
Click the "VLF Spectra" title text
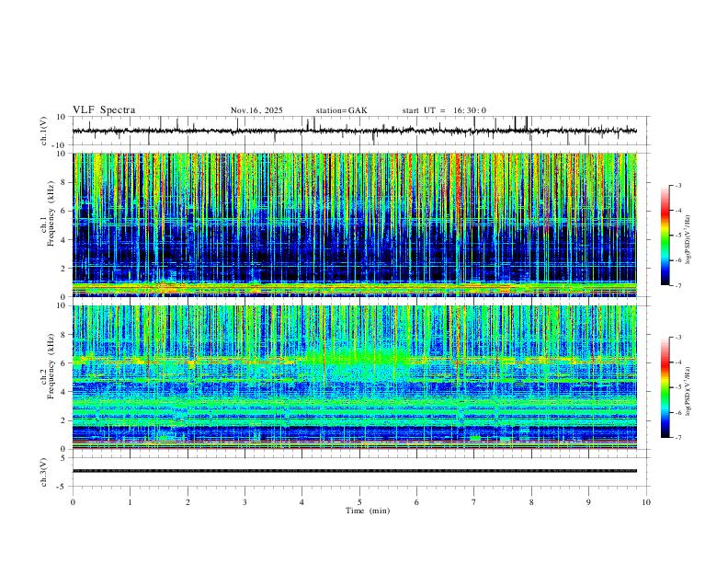tap(104, 110)
